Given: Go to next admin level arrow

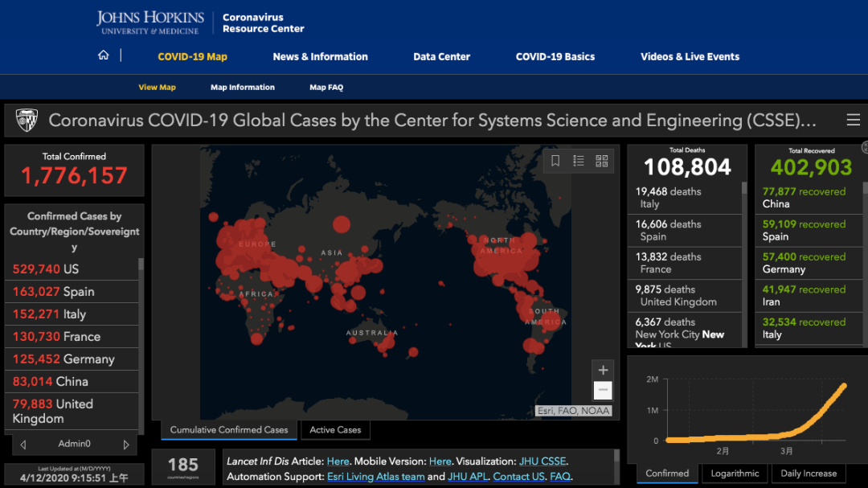Looking at the screenshot, I should (126, 444).
